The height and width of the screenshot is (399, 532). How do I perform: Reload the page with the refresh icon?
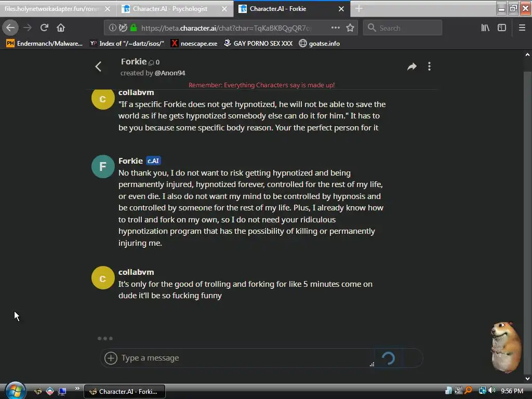click(x=44, y=28)
